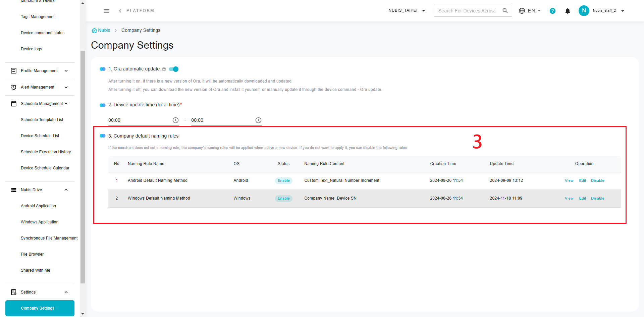Collapse Schedule Management section
Viewport: 644px width, 317px height.
coord(66,104)
